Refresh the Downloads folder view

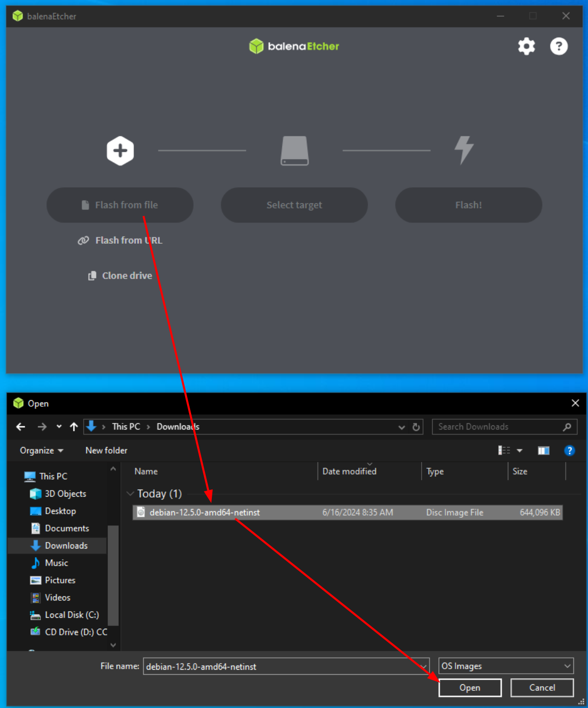[x=416, y=427]
